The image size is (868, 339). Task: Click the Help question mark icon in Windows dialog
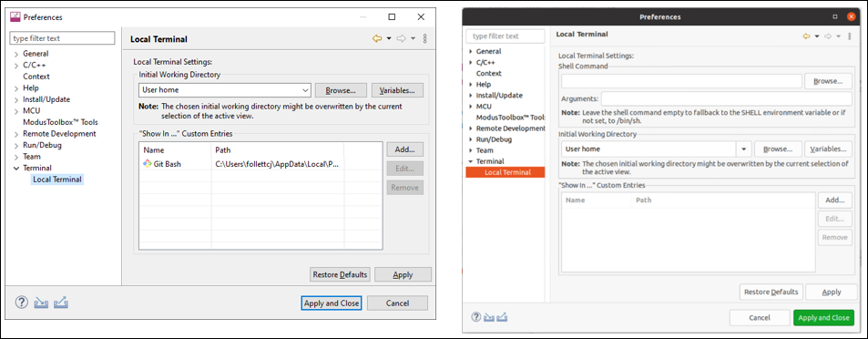pos(21,303)
